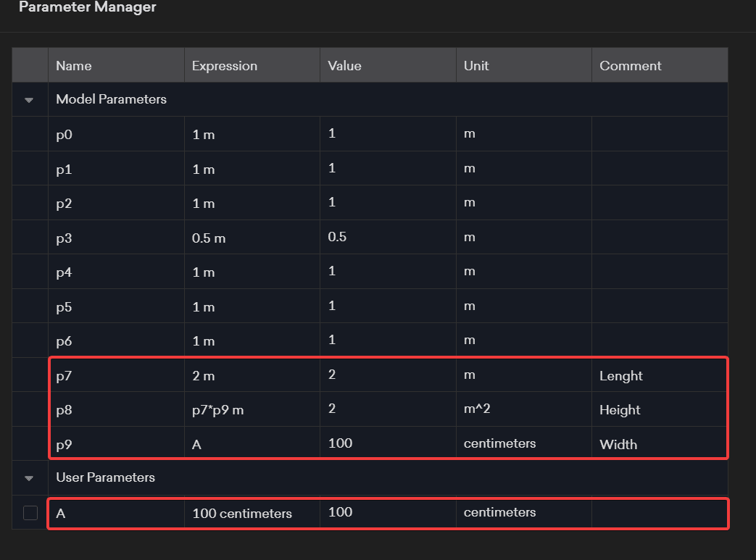Click the 'Lenght' comment cell

pyautogui.click(x=620, y=376)
